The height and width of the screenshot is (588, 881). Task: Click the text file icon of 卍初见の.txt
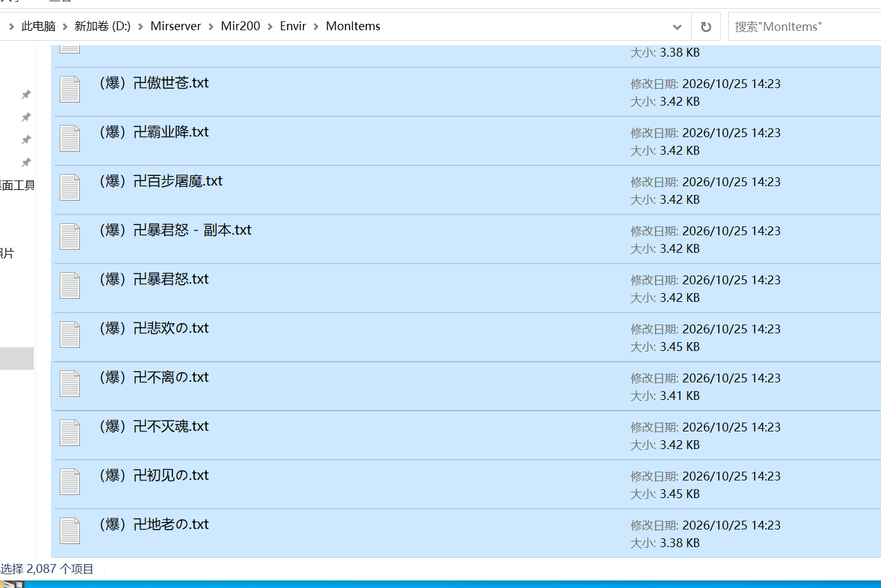70,482
